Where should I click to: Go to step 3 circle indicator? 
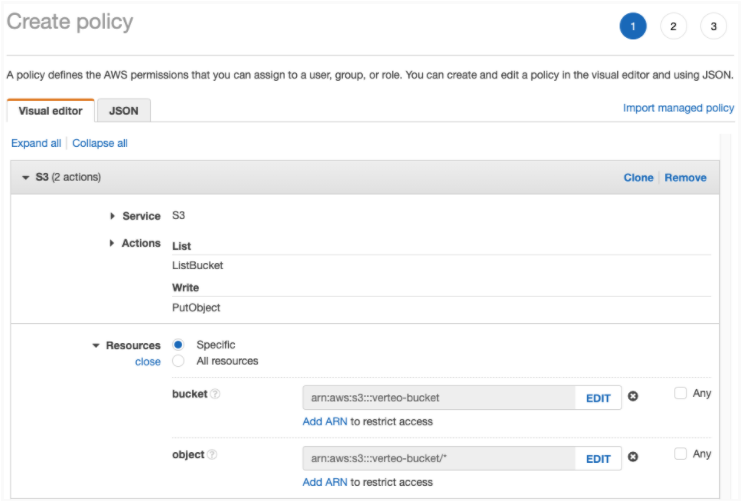[x=714, y=27]
